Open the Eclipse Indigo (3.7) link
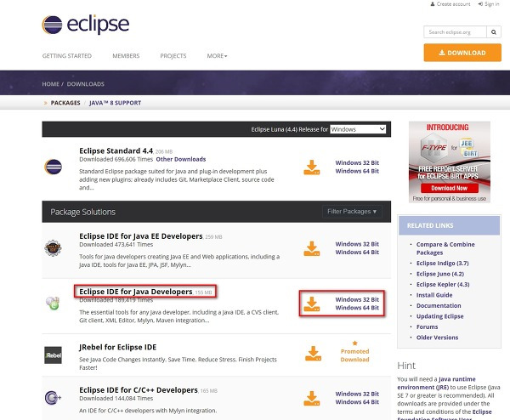Viewport: 510px width, 420px height. coord(442,264)
